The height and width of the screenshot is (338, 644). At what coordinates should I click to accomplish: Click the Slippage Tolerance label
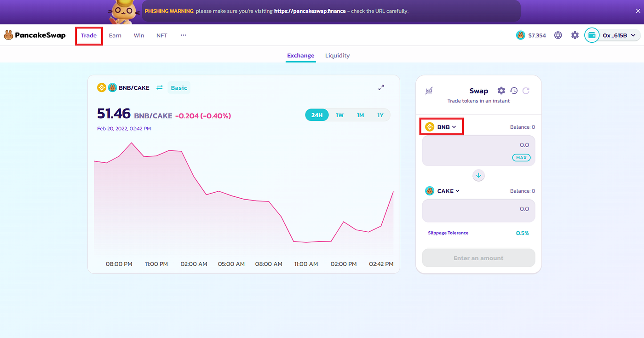pyautogui.click(x=448, y=233)
